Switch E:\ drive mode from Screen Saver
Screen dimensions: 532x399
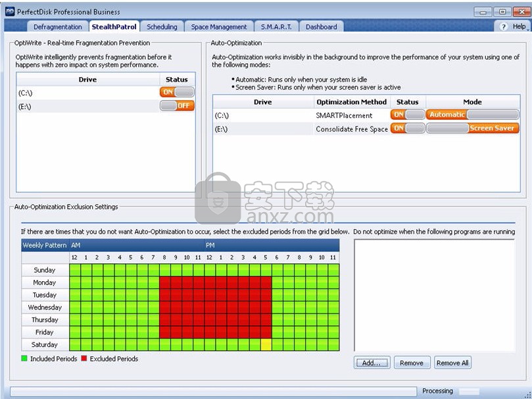pyautogui.click(x=473, y=128)
